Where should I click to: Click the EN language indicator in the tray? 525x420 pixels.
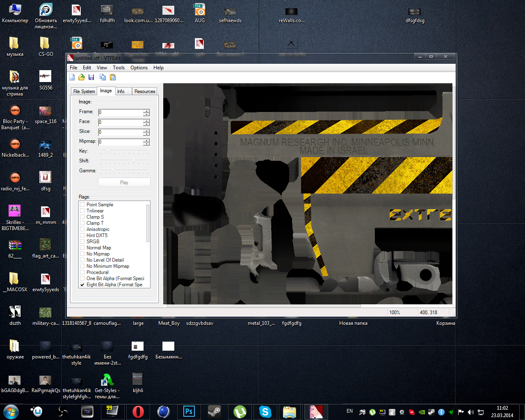[349, 411]
